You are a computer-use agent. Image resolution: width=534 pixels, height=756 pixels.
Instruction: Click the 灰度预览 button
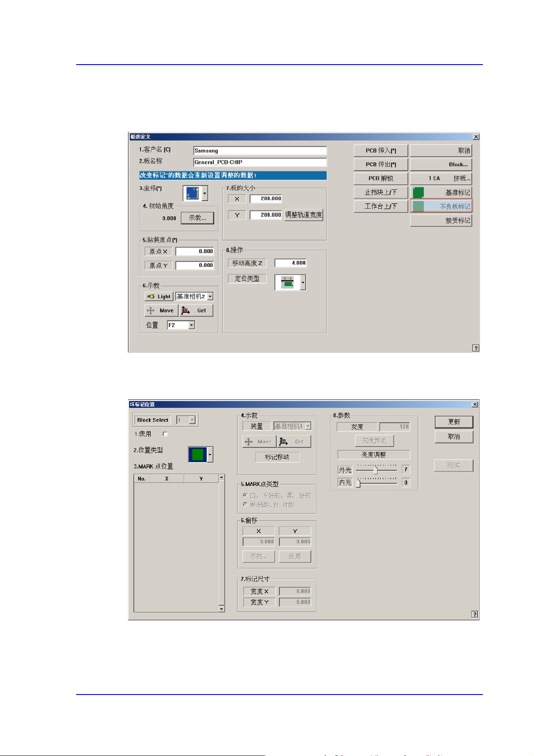pyautogui.click(x=374, y=441)
